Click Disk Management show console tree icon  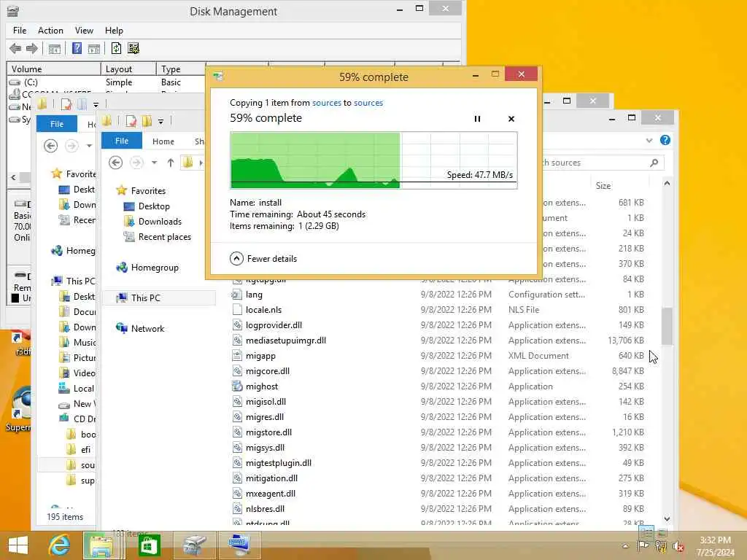(54, 48)
